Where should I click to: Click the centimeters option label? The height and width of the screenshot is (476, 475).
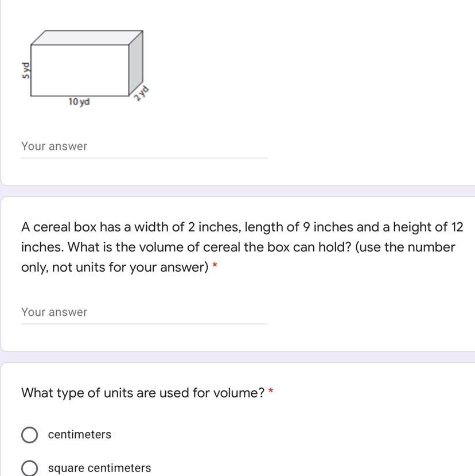click(x=80, y=435)
